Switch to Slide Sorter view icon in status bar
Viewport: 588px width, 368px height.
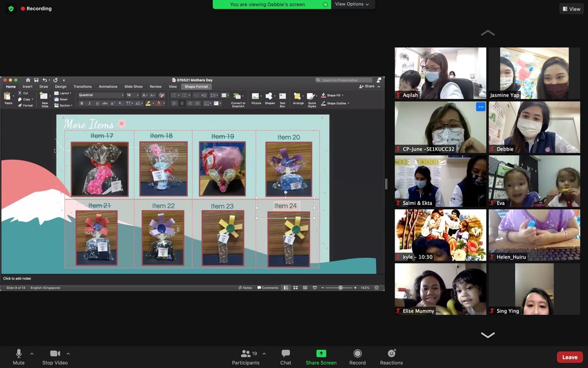[x=296, y=287]
